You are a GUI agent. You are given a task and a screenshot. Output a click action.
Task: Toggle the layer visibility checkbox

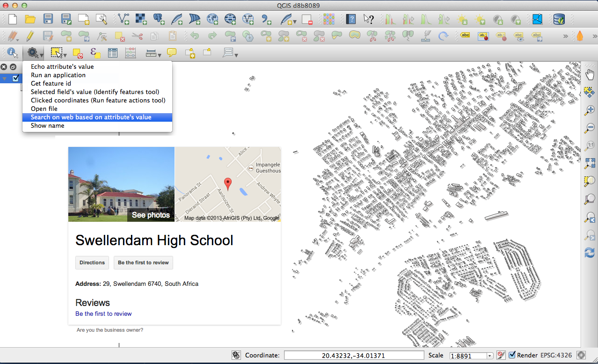pyautogui.click(x=16, y=78)
